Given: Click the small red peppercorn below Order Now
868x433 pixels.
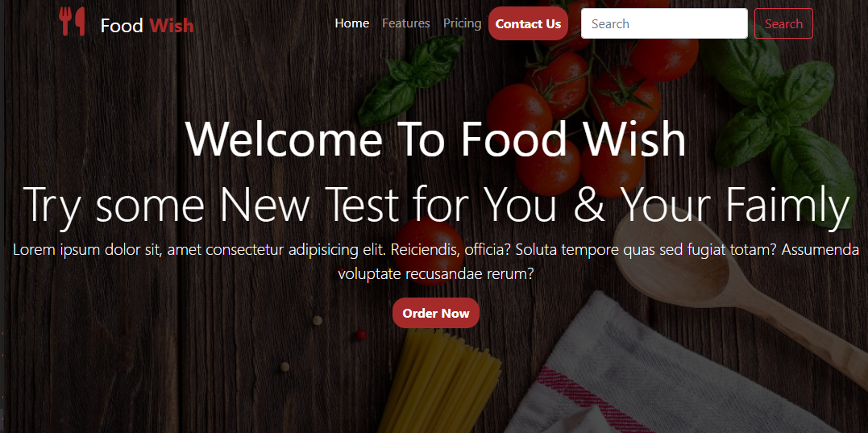Looking at the screenshot, I should point(361,335).
